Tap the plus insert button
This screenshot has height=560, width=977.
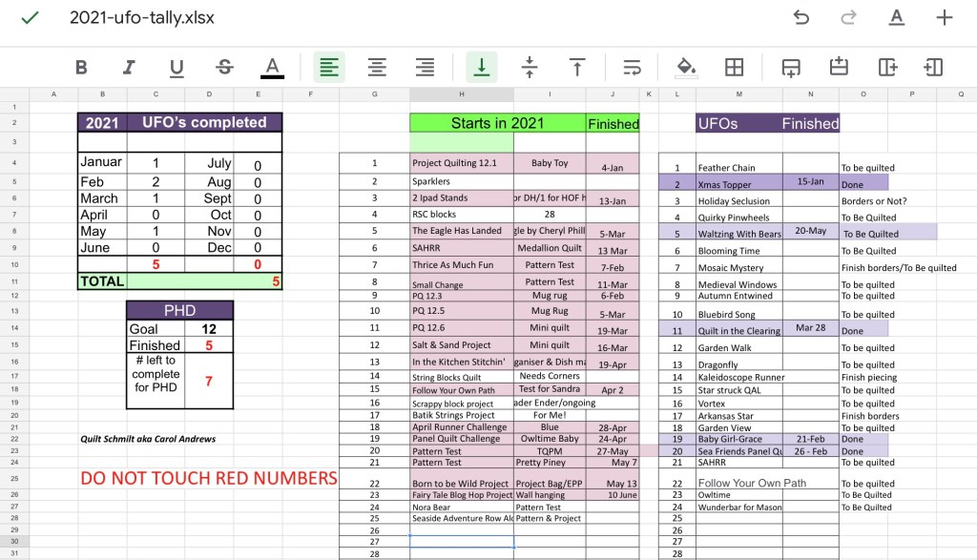(944, 18)
